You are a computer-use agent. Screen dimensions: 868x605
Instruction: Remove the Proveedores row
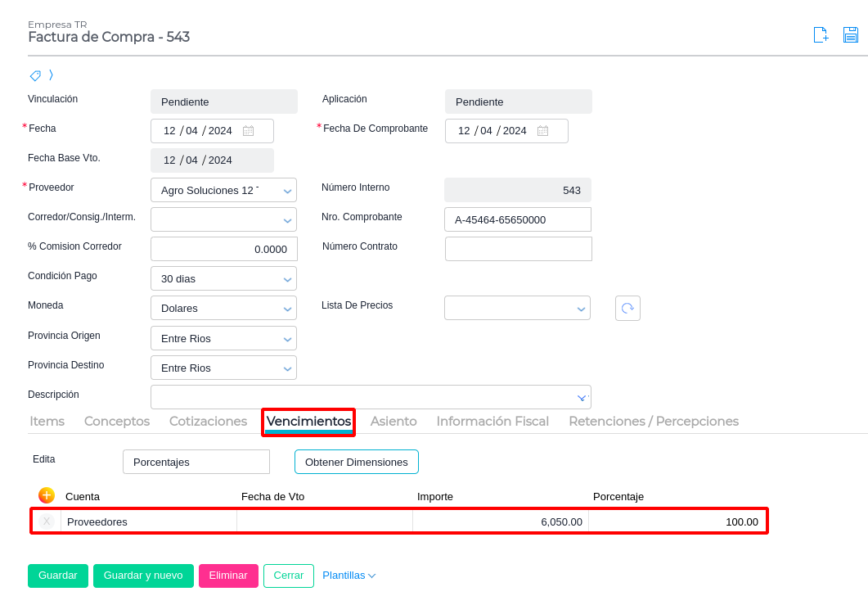point(47,521)
